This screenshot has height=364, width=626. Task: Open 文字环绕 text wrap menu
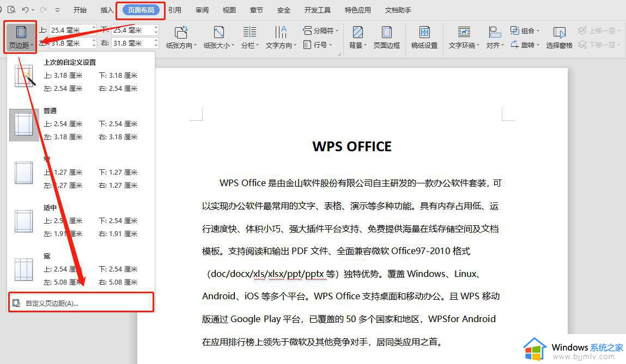464,37
